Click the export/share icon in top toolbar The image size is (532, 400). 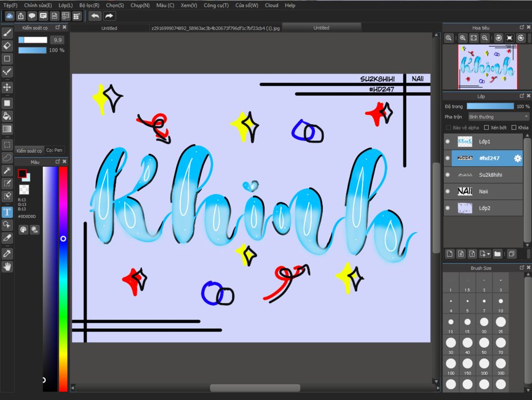tap(21, 16)
